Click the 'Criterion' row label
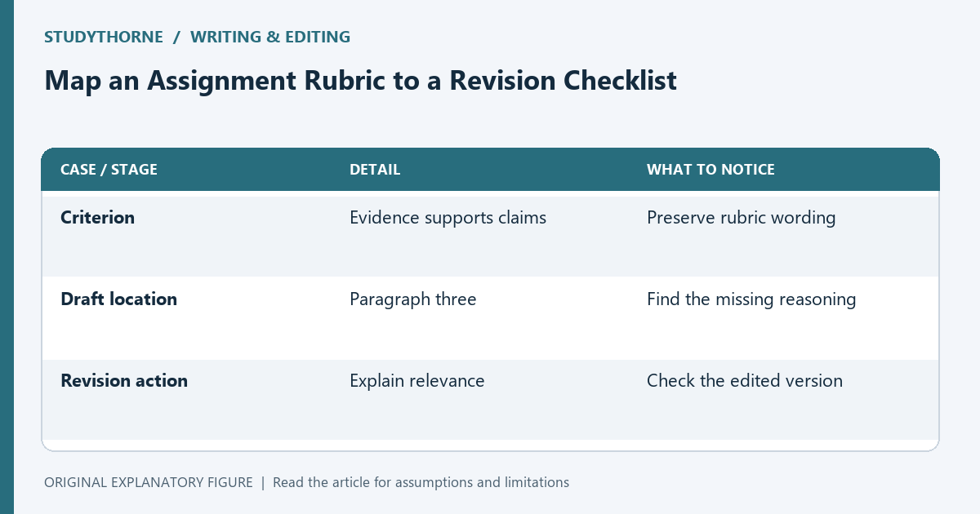The height and width of the screenshot is (514, 980). 98,218
